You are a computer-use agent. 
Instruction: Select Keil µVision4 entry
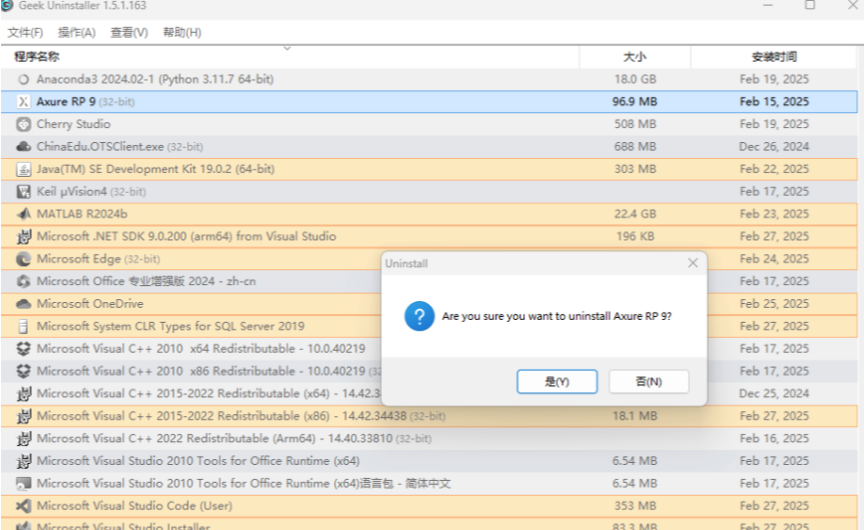(x=91, y=192)
